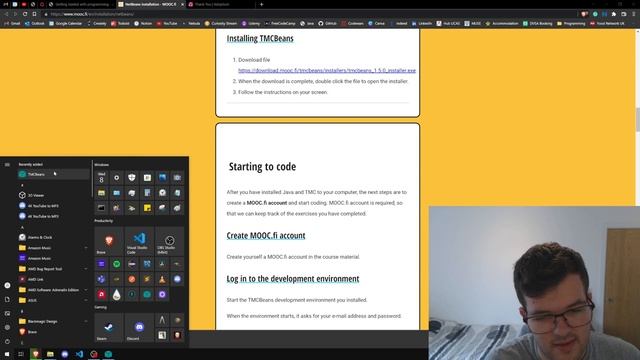Image resolution: width=640 pixels, height=360 pixels.
Task: Reload the current page
Action: (x=25, y=14)
